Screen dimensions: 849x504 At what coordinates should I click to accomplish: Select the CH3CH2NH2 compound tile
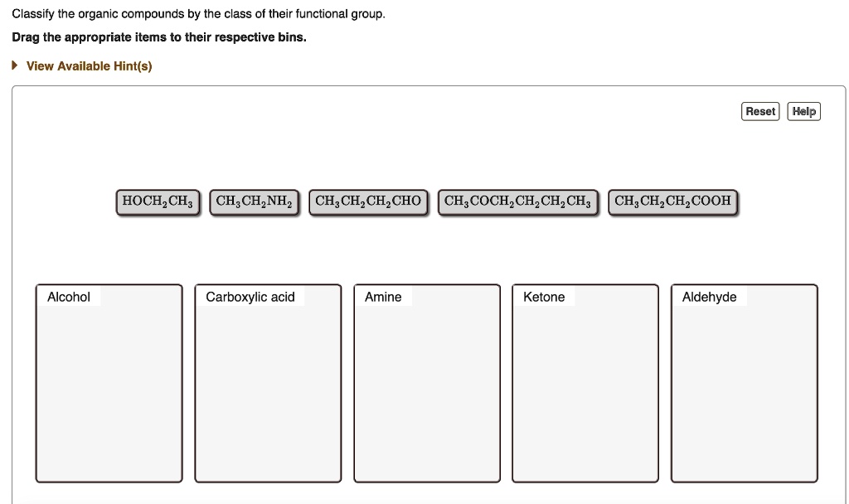coord(254,201)
